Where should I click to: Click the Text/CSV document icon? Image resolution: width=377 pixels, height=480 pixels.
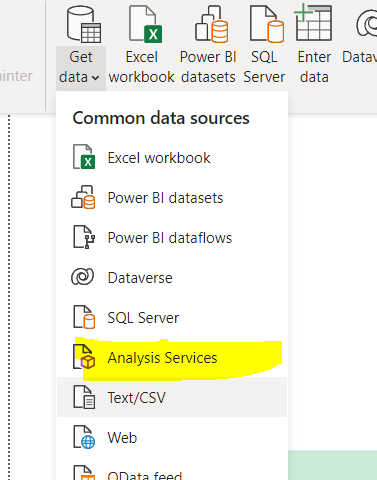coord(84,397)
